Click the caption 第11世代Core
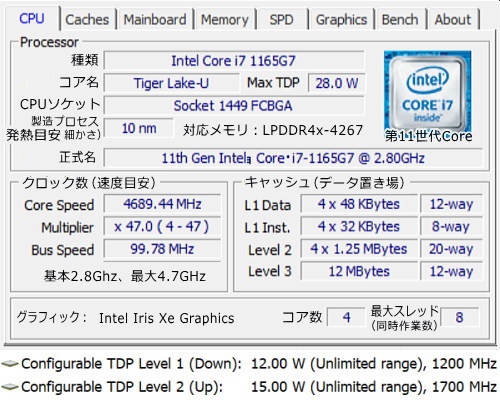Image resolution: width=500 pixels, height=400 pixels. click(429, 136)
